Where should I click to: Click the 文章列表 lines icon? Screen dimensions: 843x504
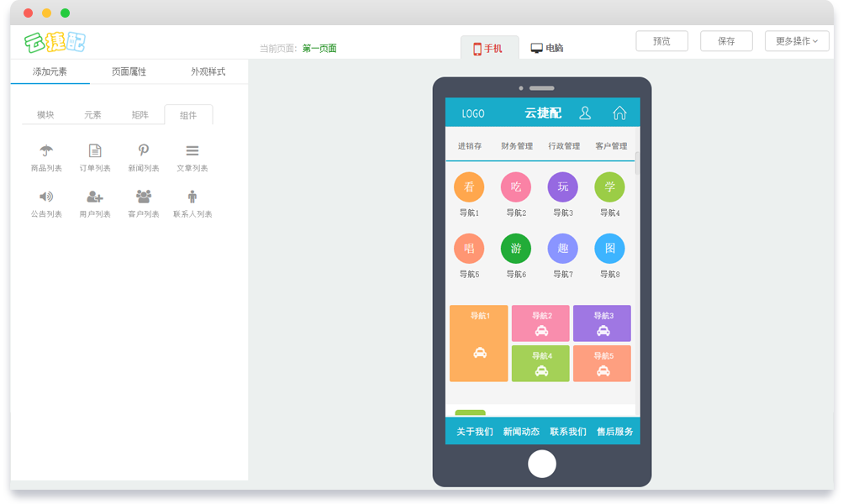click(192, 151)
